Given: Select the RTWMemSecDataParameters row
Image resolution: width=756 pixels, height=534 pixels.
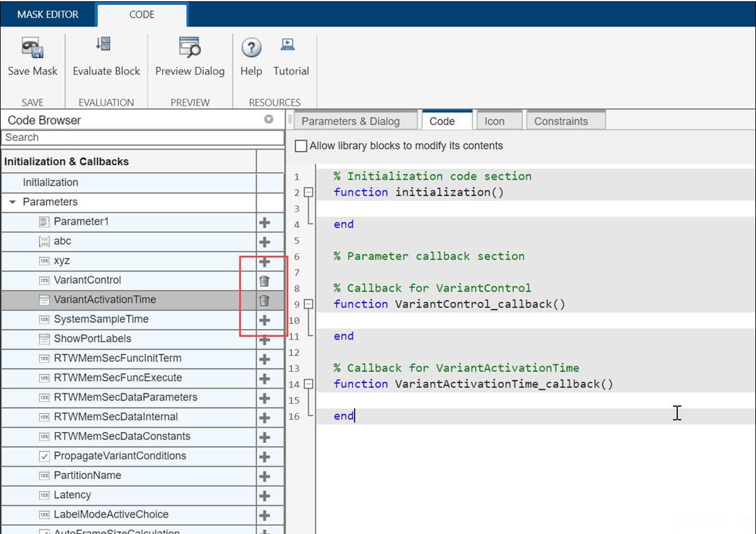Looking at the screenshot, I should pos(129,397).
